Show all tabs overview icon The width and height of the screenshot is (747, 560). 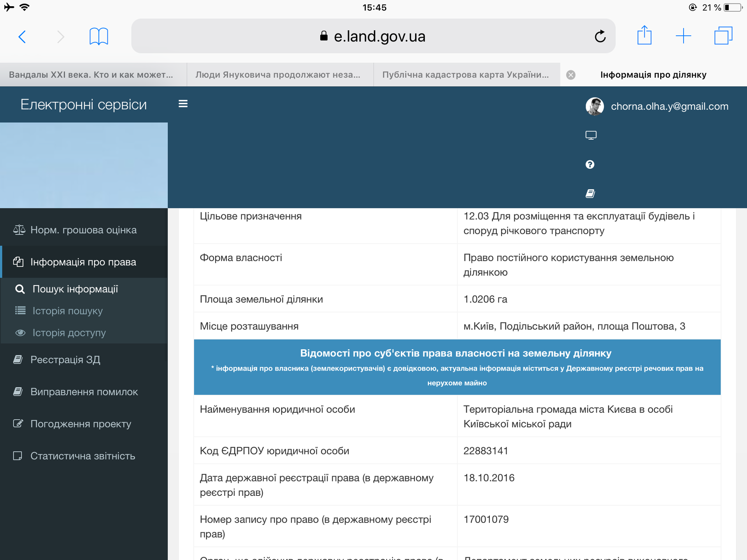(x=723, y=36)
